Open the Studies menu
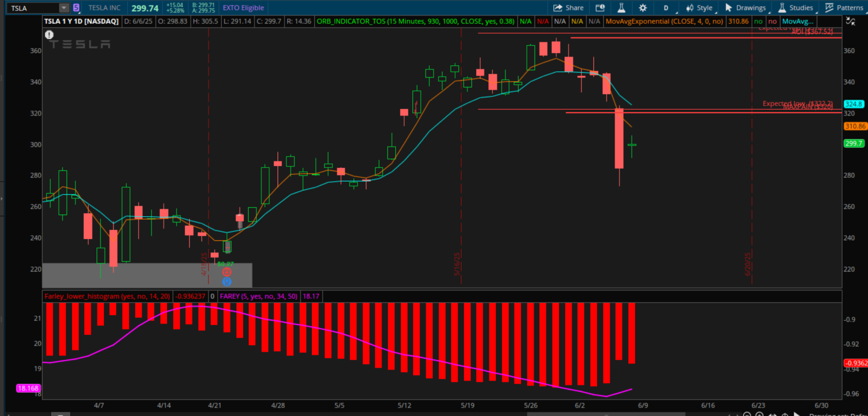 796,8
